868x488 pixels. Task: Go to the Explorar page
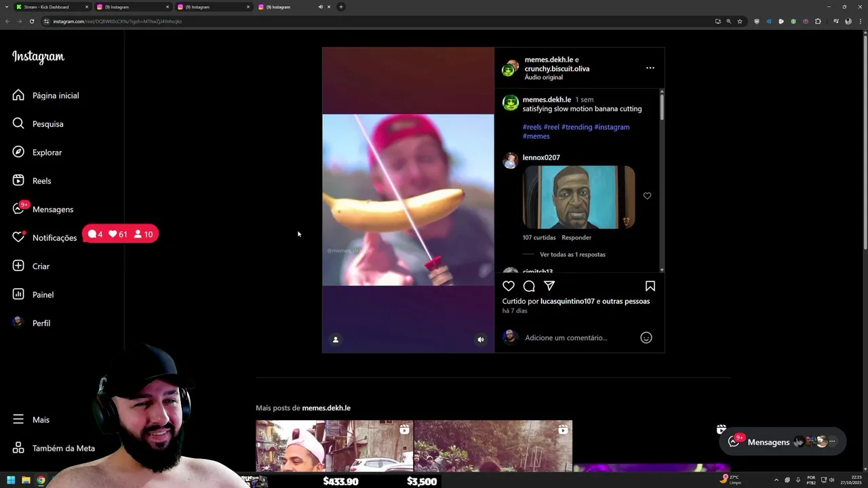click(38, 152)
